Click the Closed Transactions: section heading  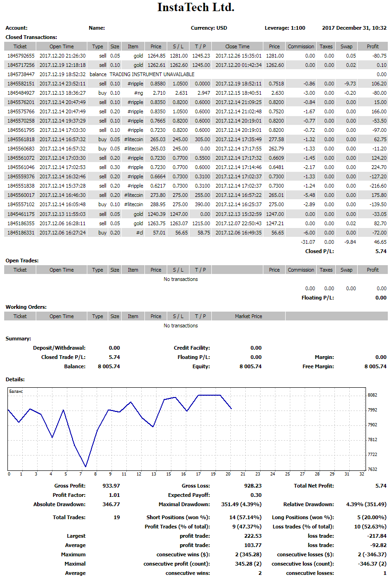pyautogui.click(x=31, y=37)
